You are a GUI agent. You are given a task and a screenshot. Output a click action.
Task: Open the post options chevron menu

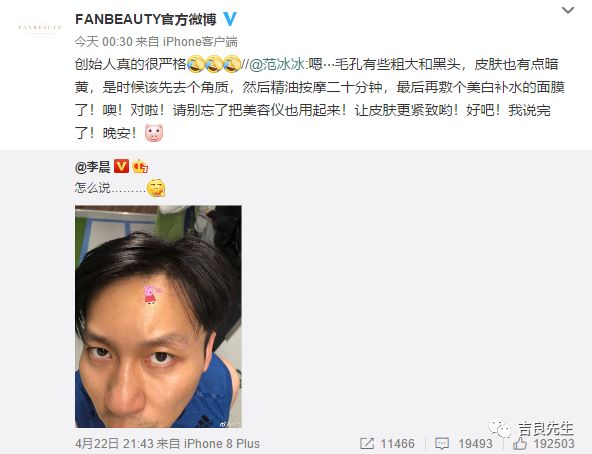[x=568, y=10]
